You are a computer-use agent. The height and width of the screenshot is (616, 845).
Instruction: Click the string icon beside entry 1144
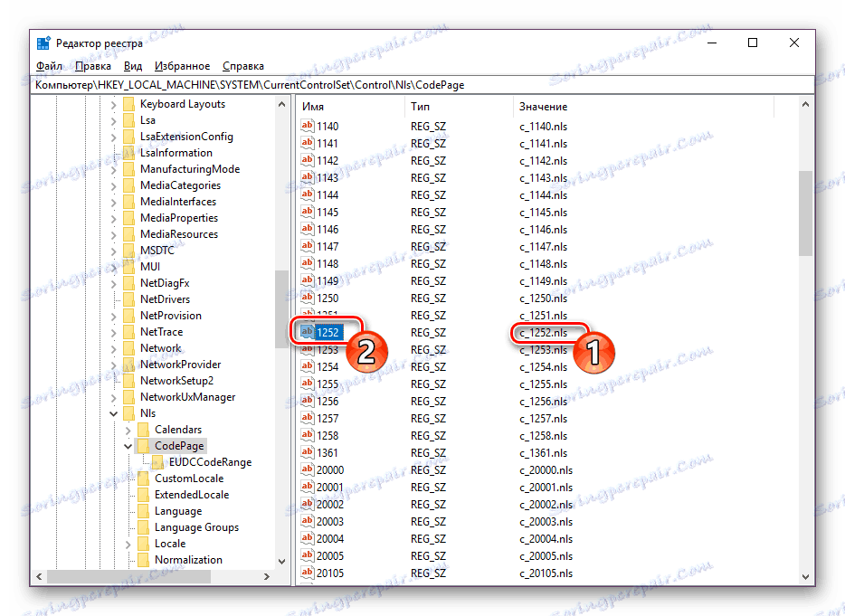click(308, 194)
